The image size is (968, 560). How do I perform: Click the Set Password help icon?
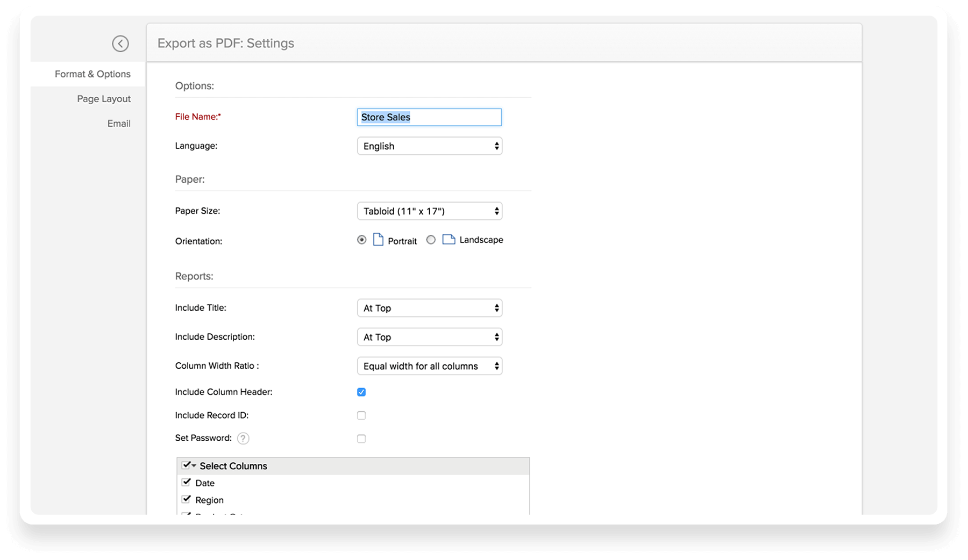243,439
